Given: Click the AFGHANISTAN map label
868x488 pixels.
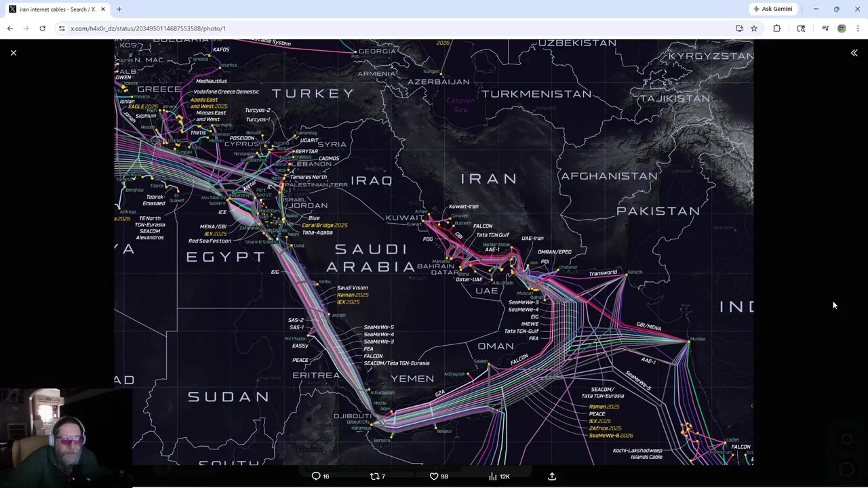Looking at the screenshot, I should point(609,176).
